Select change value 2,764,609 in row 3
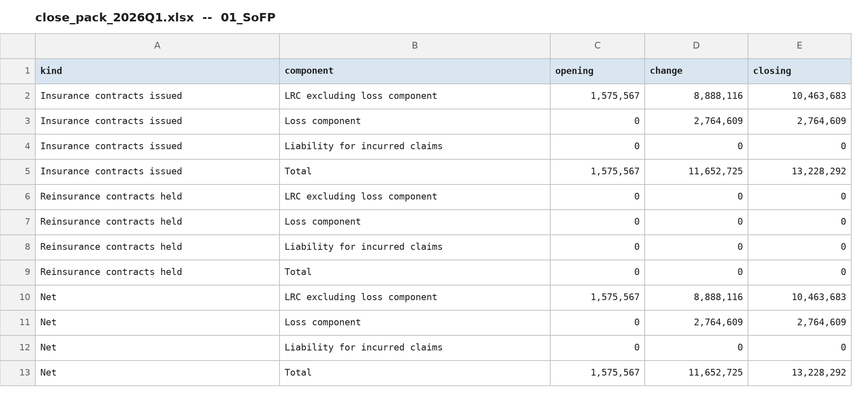This screenshot has width=868, height=400. click(x=696, y=122)
